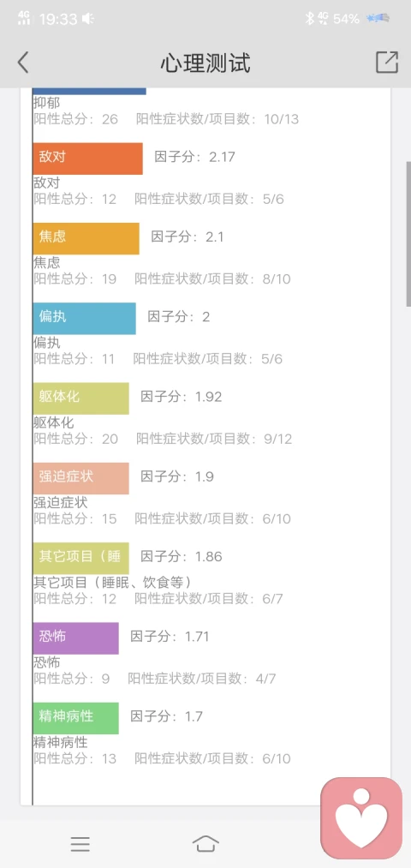Image resolution: width=411 pixels, height=868 pixels.
Task: Tap the 心理测试 page title
Action: click(205, 63)
